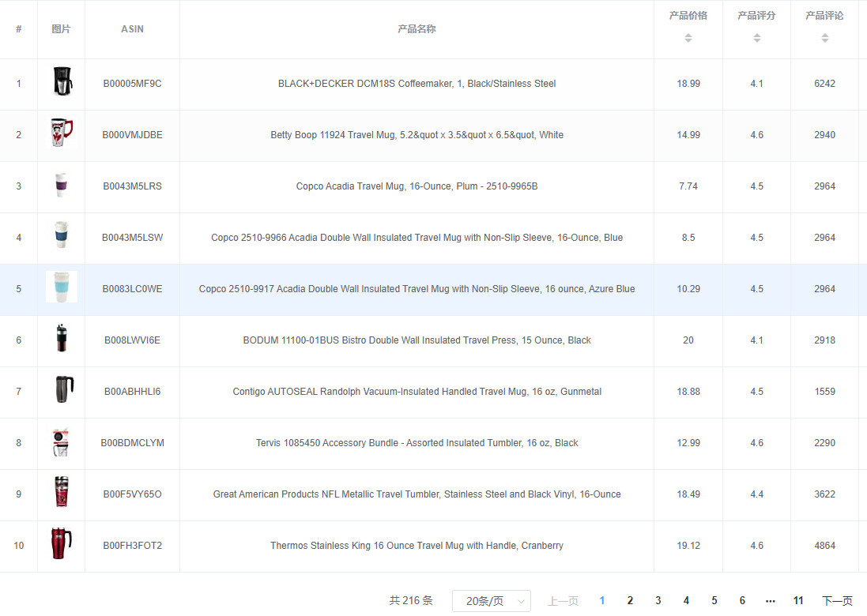This screenshot has width=867, height=616.
Task: Click the Copco Plum mug thumbnail
Action: (62, 186)
